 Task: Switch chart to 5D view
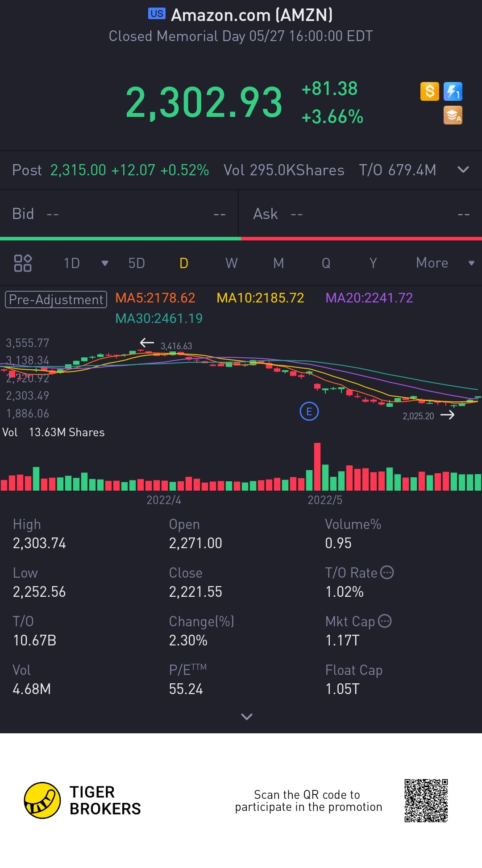coord(137,263)
